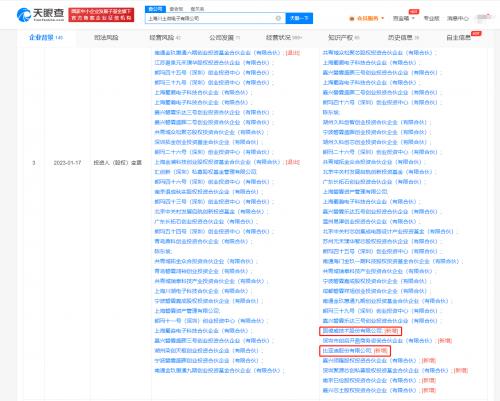This screenshot has width=500, height=401.
Task: Select the 查老板 search tab
Action: 176,9
